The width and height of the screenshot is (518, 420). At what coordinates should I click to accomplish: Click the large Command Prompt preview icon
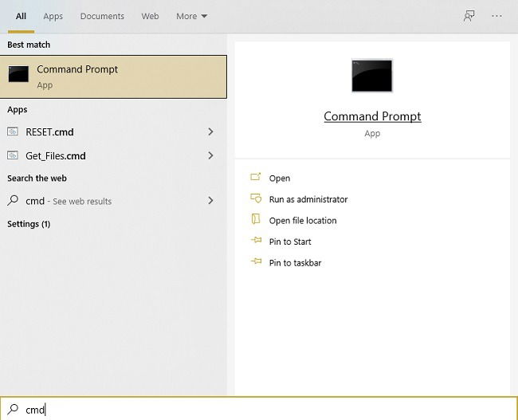372,76
